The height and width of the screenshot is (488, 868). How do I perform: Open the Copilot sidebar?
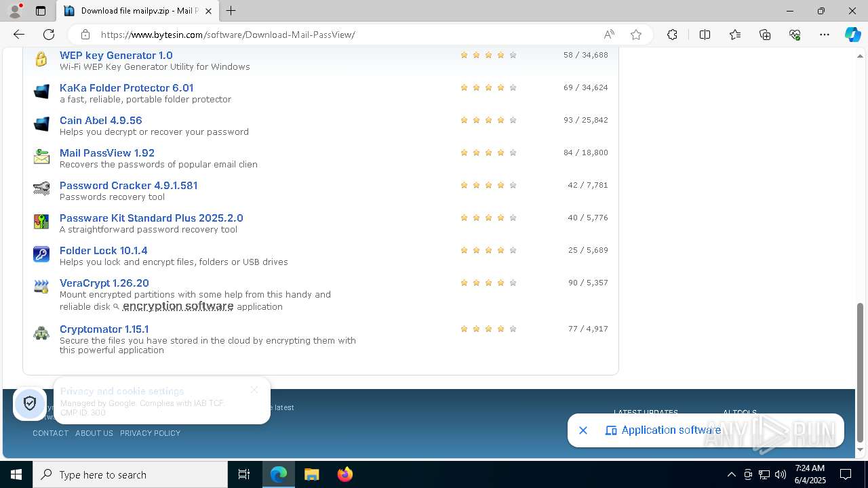(x=852, y=35)
